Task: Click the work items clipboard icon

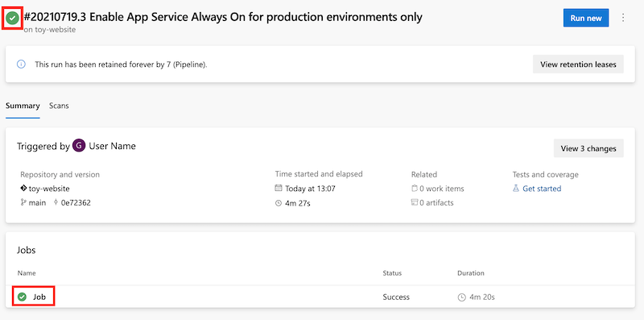Action: tap(415, 189)
